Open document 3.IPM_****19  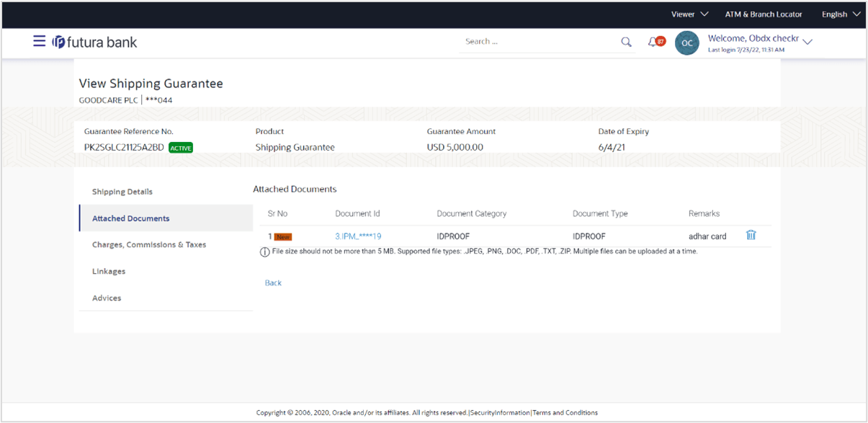(x=358, y=236)
